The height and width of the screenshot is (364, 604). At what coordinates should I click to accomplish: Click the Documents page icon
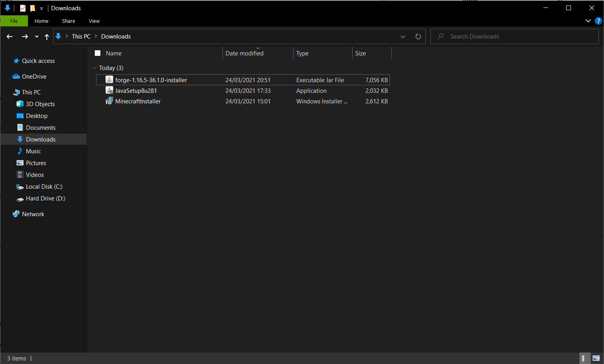tap(20, 127)
